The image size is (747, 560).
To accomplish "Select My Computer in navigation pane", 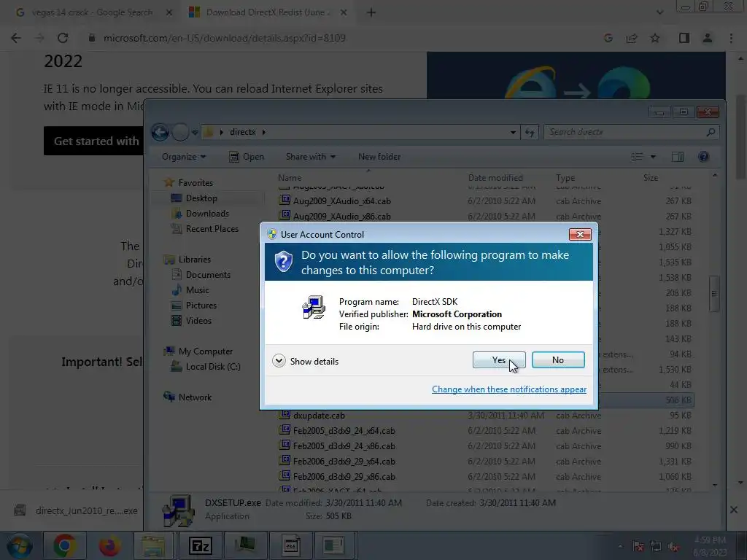I will tap(198, 351).
